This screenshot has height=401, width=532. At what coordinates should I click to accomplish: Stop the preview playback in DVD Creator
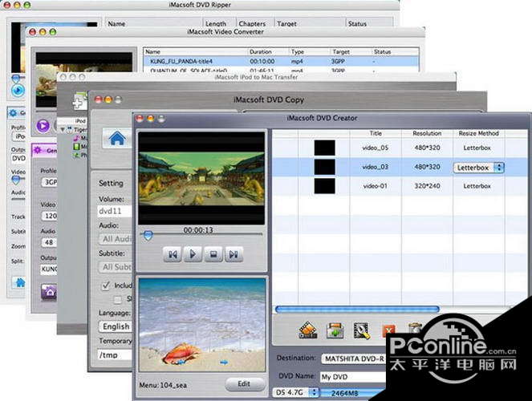[213, 254]
